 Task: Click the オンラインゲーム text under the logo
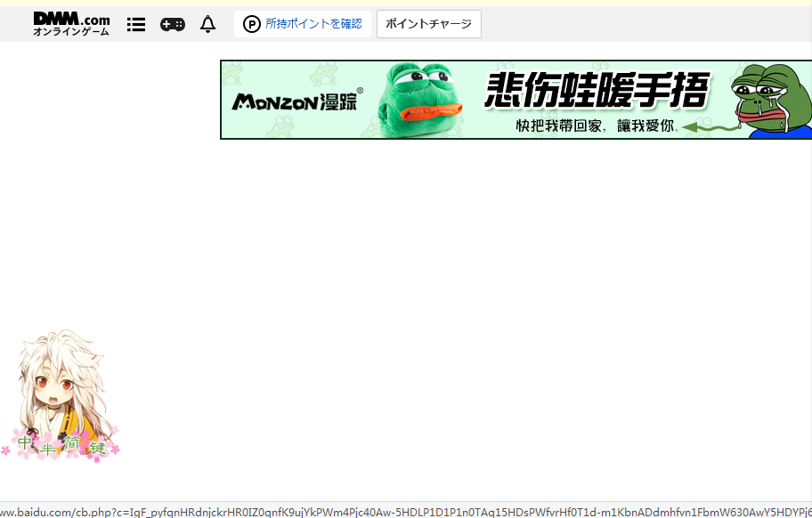tap(71, 32)
